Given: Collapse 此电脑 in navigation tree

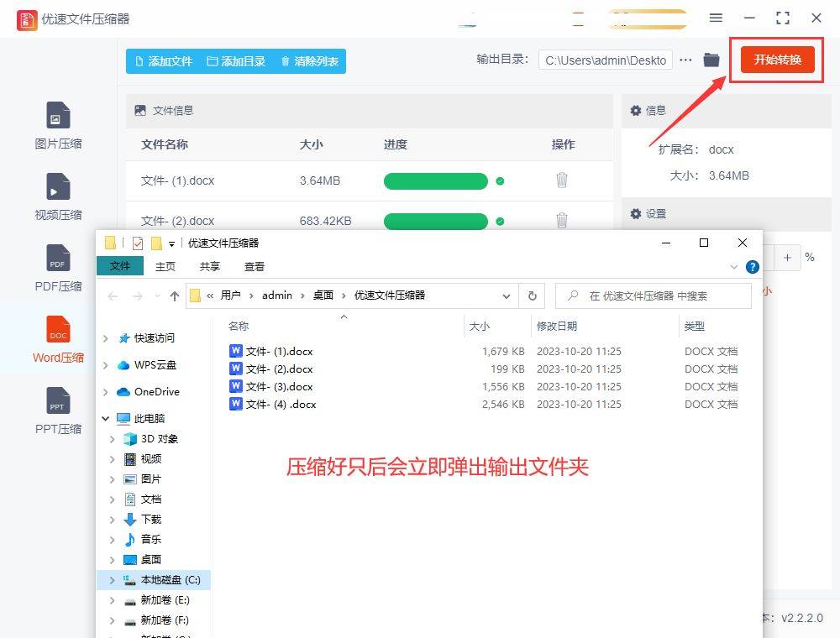Looking at the screenshot, I should (x=106, y=419).
